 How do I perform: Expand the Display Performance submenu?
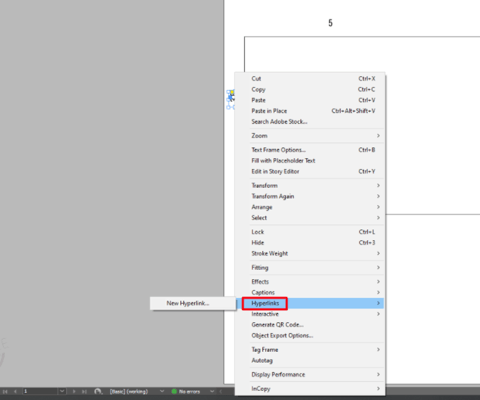tap(310, 375)
